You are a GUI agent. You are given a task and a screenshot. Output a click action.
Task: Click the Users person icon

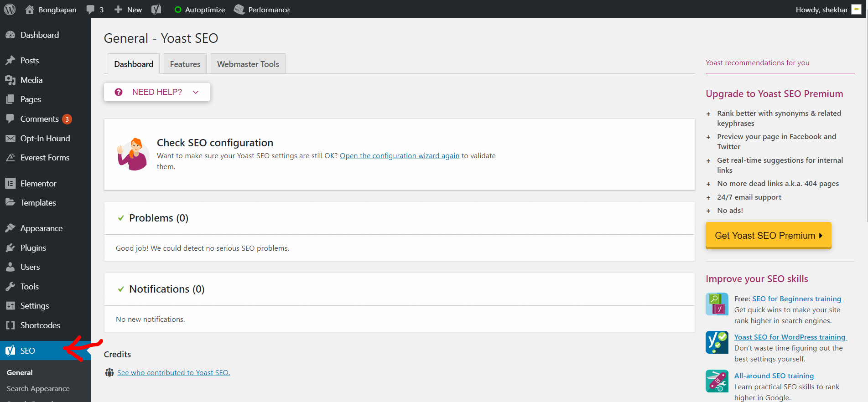tap(10, 267)
